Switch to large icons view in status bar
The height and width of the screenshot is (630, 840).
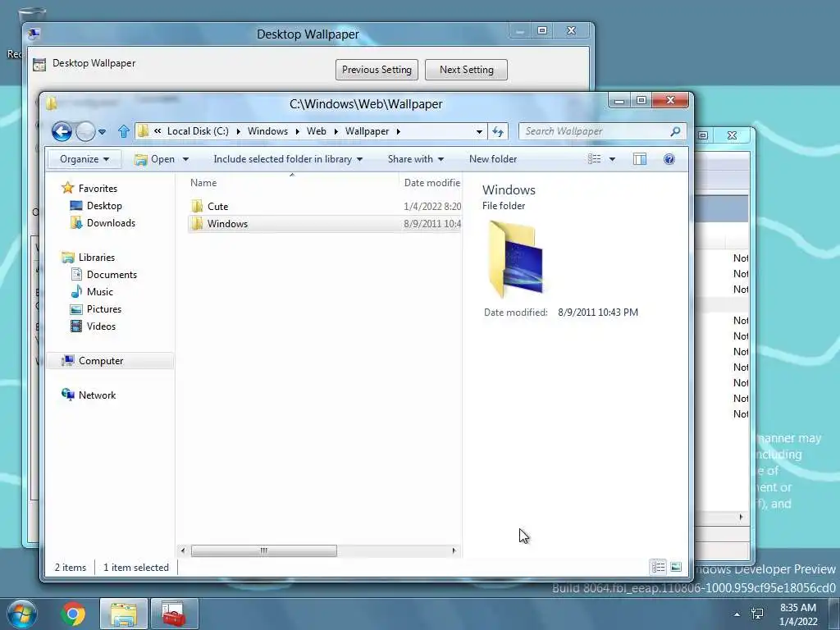[x=676, y=567]
